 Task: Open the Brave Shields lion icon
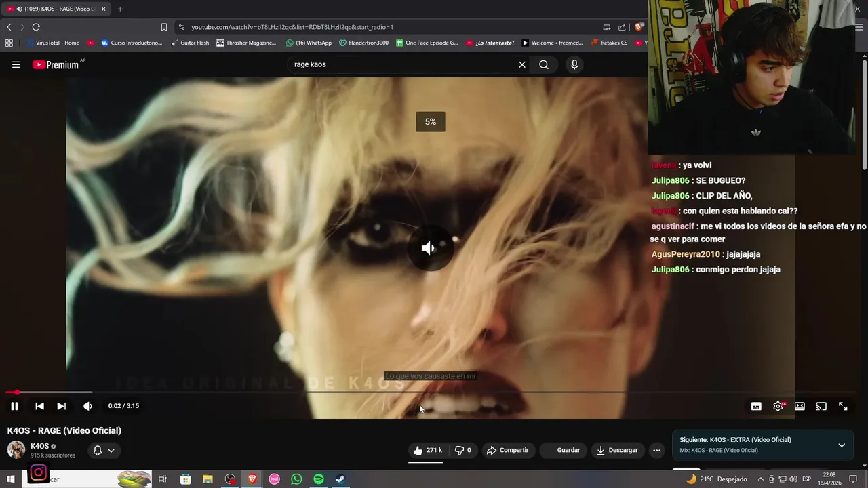pos(639,27)
